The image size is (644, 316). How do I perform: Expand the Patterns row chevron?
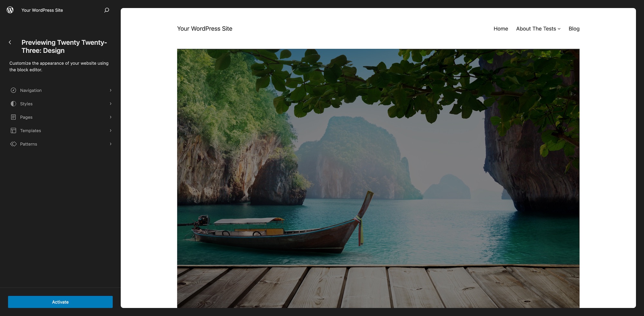110,144
